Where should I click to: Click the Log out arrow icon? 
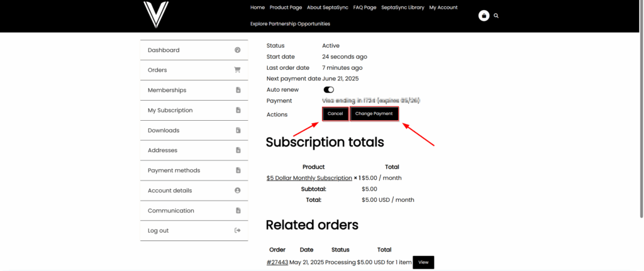pos(237,231)
